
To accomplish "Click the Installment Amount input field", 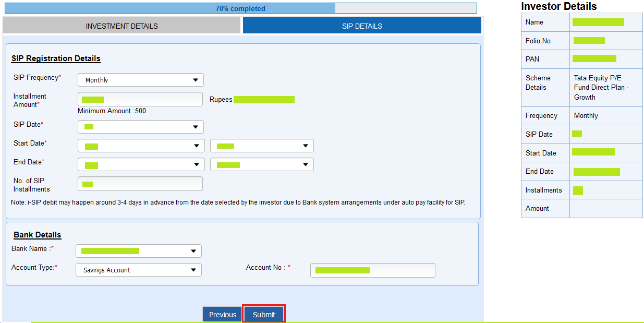I will point(140,99).
